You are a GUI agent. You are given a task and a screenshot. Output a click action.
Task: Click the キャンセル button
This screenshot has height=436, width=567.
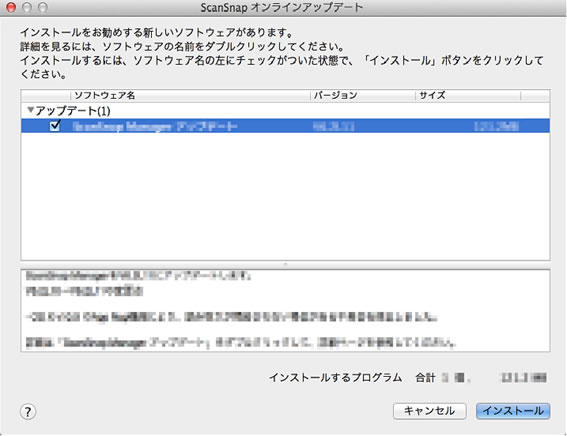coord(430,411)
